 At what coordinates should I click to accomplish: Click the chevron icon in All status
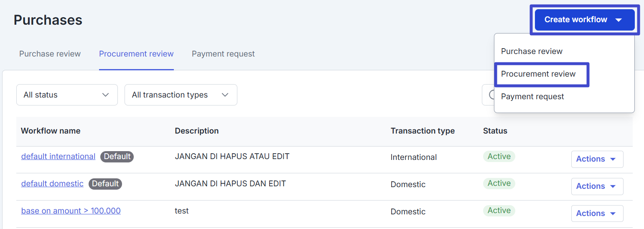coord(105,95)
